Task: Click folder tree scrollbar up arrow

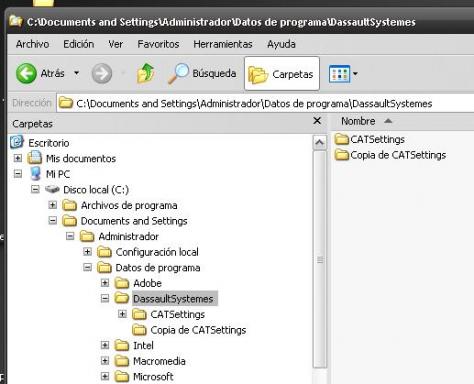Action: point(319,143)
